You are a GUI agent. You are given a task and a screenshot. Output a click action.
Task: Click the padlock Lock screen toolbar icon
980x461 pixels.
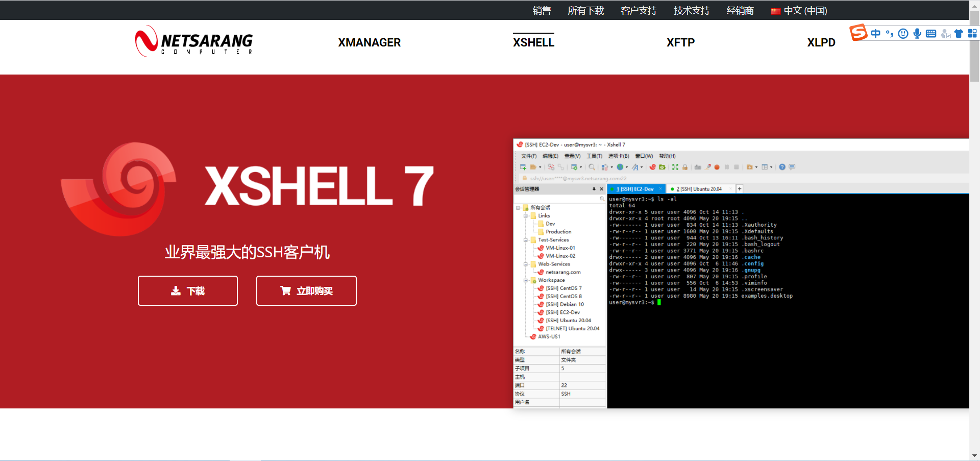[x=685, y=167]
